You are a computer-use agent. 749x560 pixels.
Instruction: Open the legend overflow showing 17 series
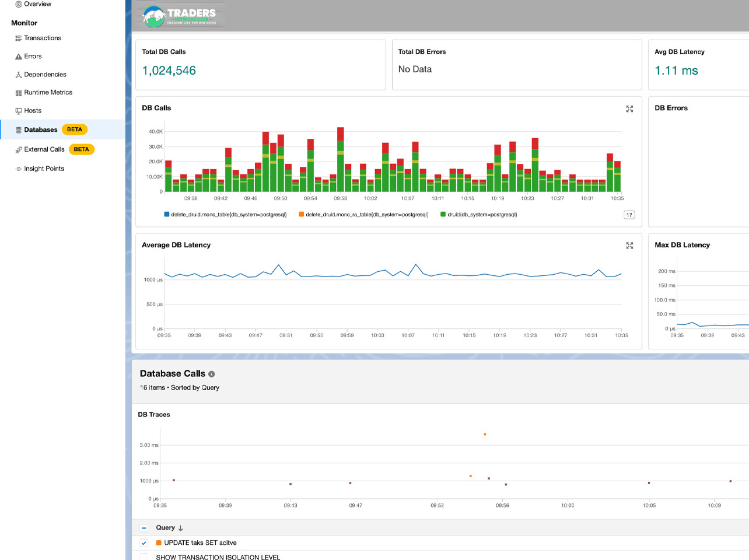click(x=629, y=215)
